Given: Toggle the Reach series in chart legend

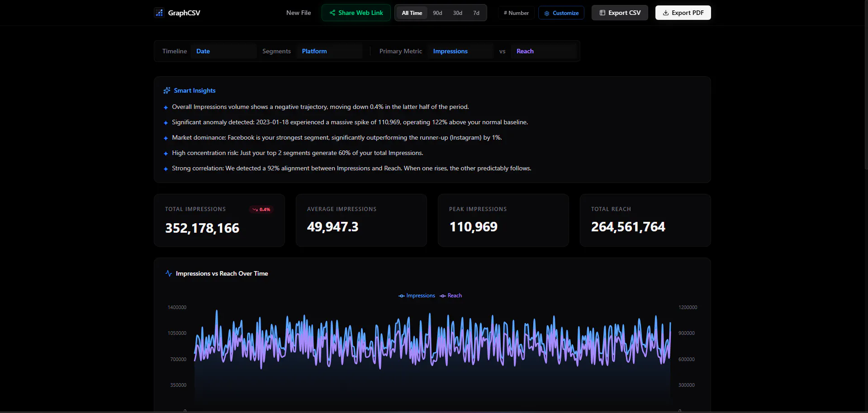Looking at the screenshot, I should point(451,296).
